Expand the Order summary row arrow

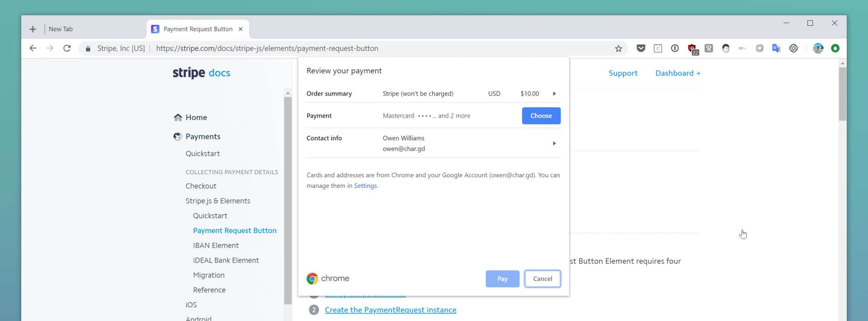click(554, 94)
